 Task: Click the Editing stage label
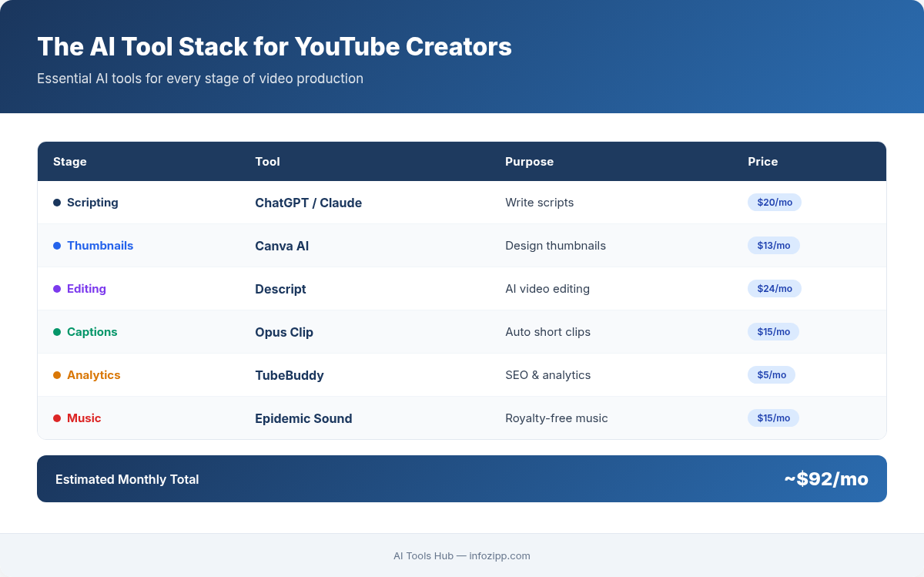coord(86,288)
